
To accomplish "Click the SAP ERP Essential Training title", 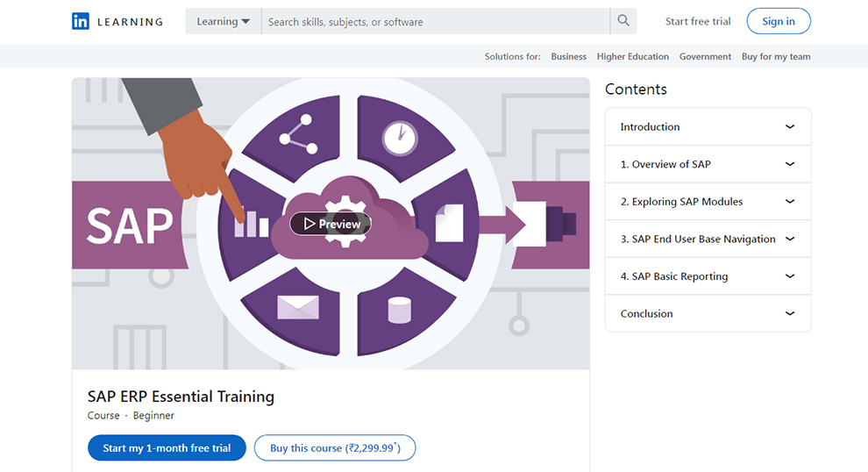I will [x=181, y=397].
